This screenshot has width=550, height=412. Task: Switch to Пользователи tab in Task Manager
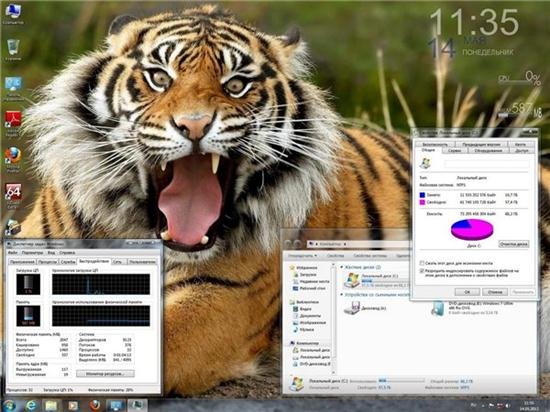pyautogui.click(x=142, y=262)
